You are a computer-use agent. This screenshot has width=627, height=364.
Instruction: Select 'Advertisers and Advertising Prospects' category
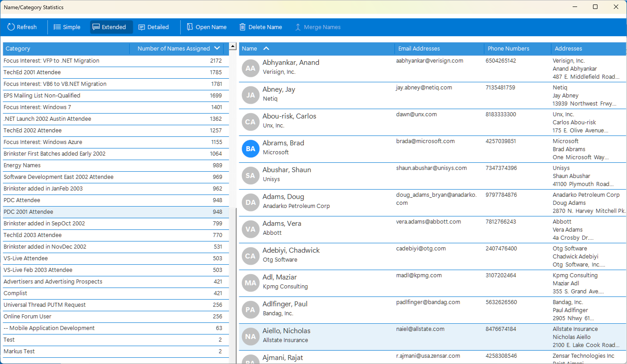(116, 282)
